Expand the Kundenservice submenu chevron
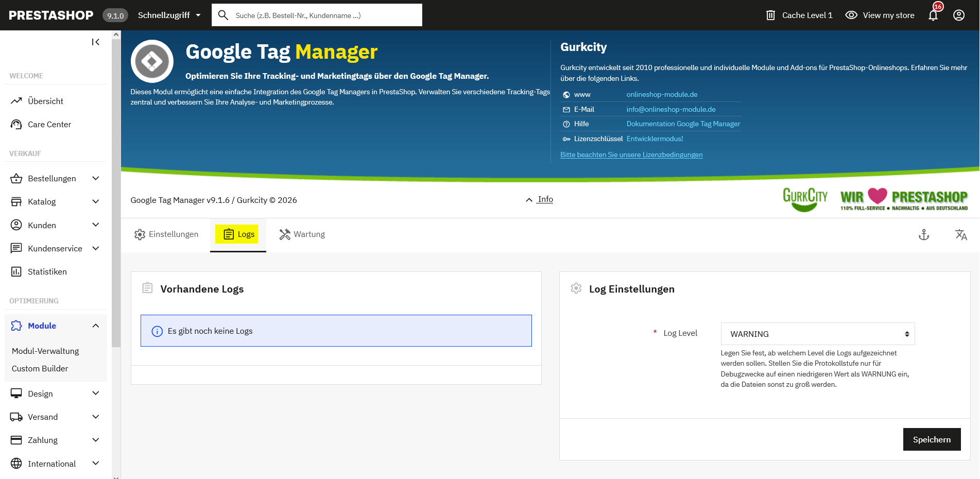Screen dimensions: 980x479 [x=95, y=248]
